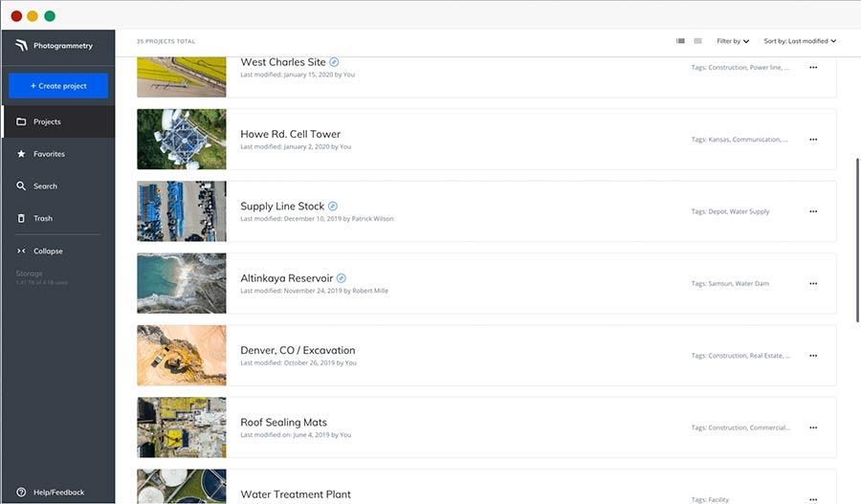This screenshot has width=861, height=504.
Task: Select Trash in the sidebar
Action: click(58, 218)
